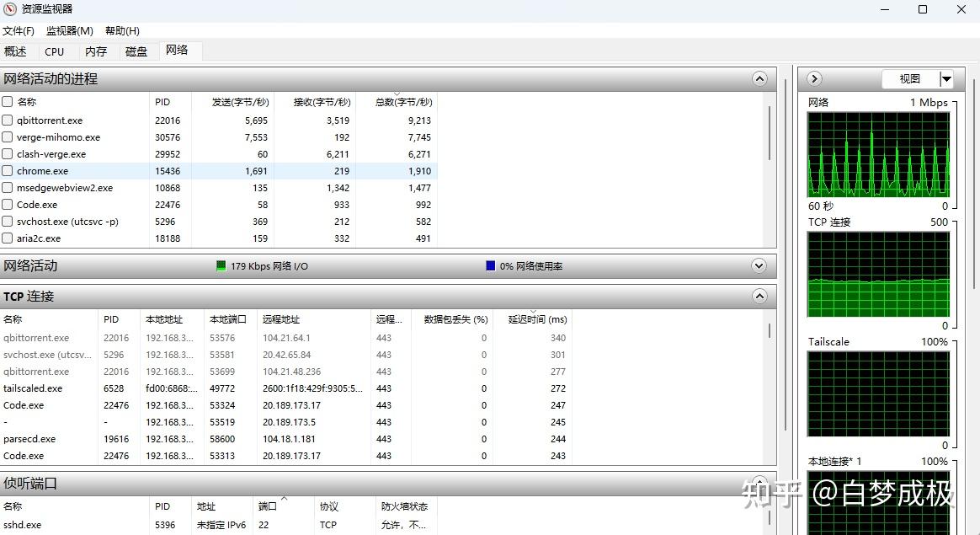Collapse the 侦听端口 panel

coord(759,483)
